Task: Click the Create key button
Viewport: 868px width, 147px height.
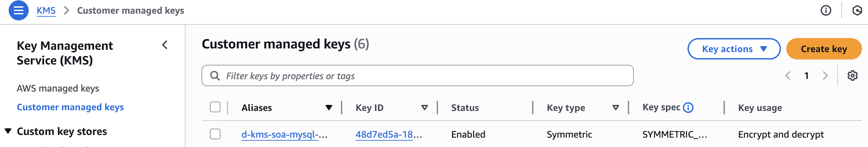Action: click(824, 49)
